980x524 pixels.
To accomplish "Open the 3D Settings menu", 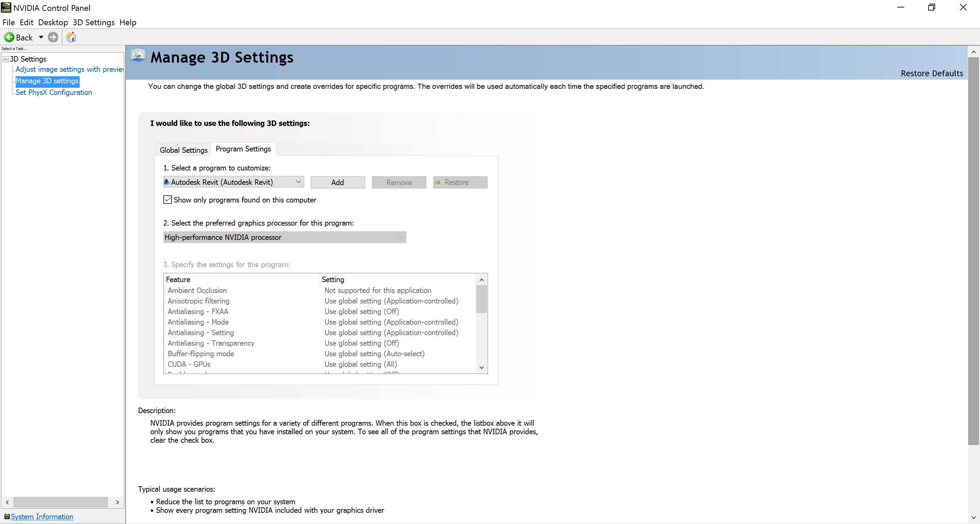I will (x=94, y=22).
